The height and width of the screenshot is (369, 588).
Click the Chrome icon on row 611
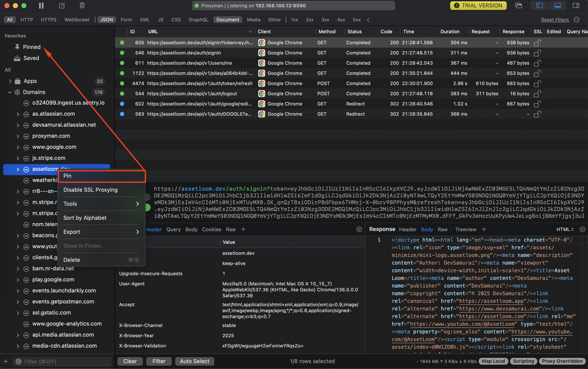261,63
